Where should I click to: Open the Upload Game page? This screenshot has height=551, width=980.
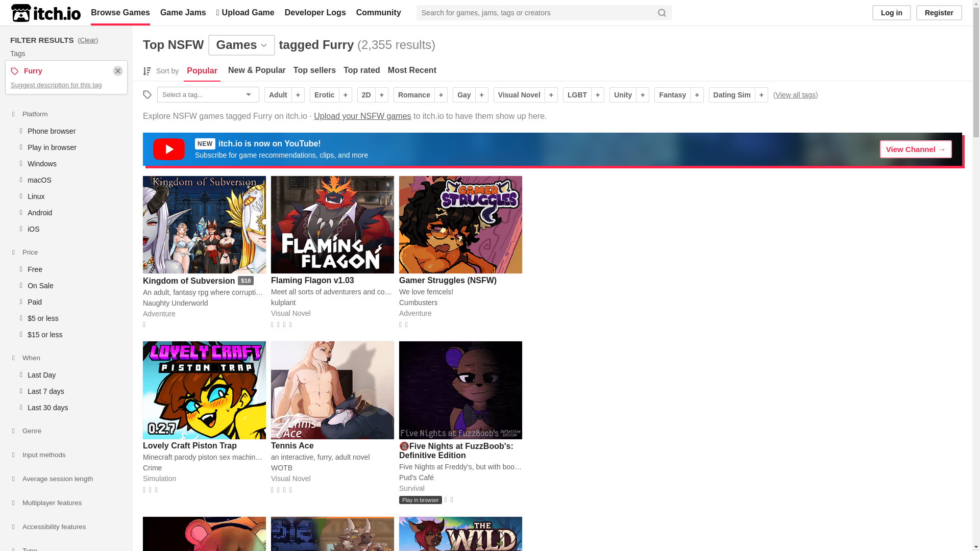coord(246,13)
